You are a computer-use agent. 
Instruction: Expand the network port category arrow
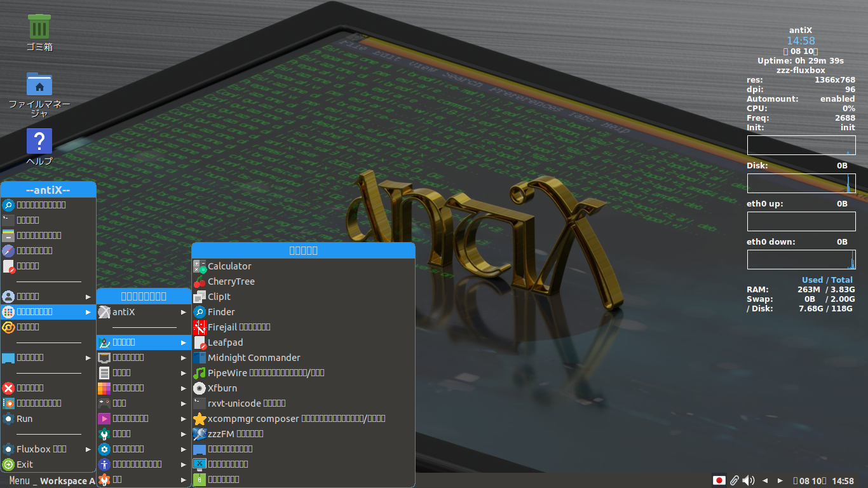(x=184, y=358)
